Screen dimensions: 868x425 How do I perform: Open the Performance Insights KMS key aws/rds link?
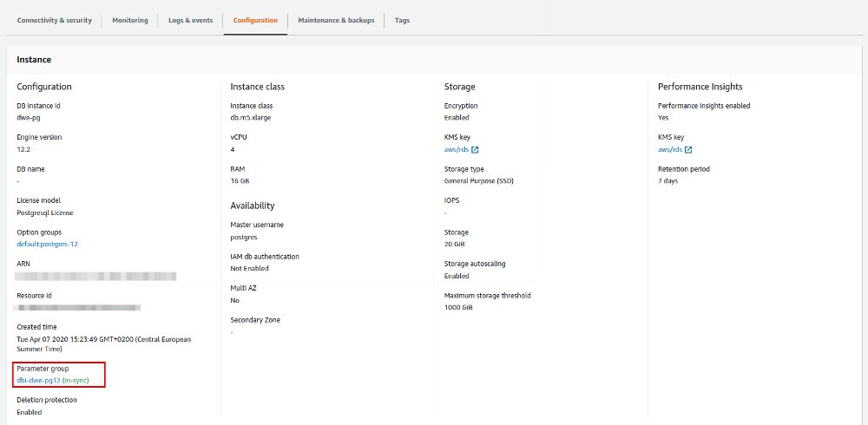tap(670, 150)
